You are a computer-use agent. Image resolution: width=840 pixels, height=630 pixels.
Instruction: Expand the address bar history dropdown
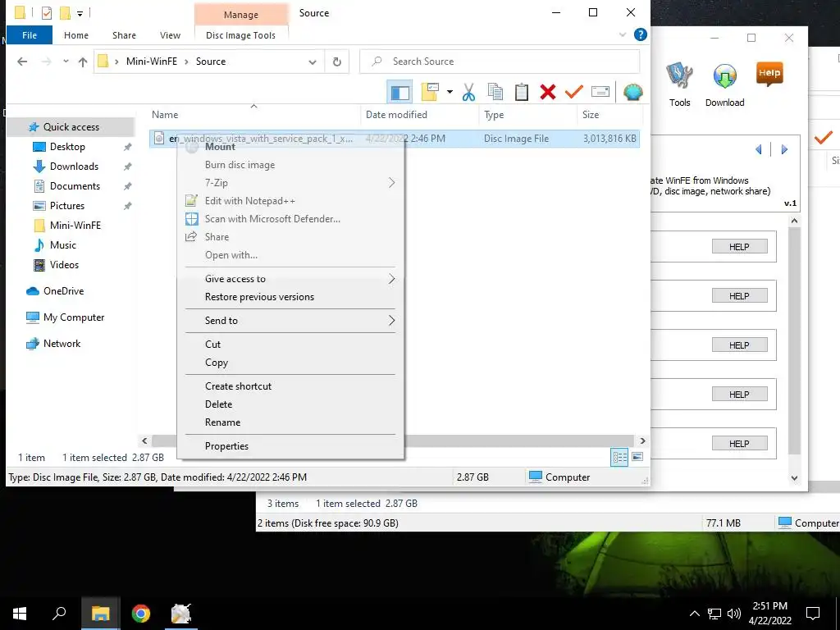(x=313, y=62)
